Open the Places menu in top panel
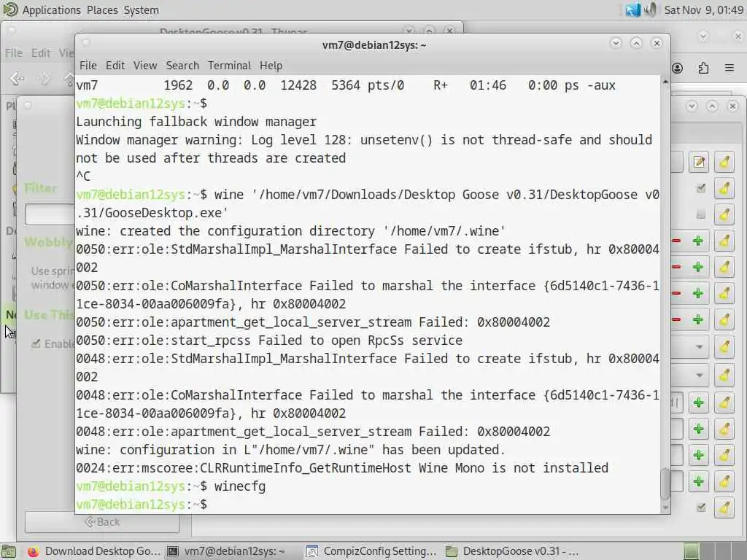 pos(102,10)
